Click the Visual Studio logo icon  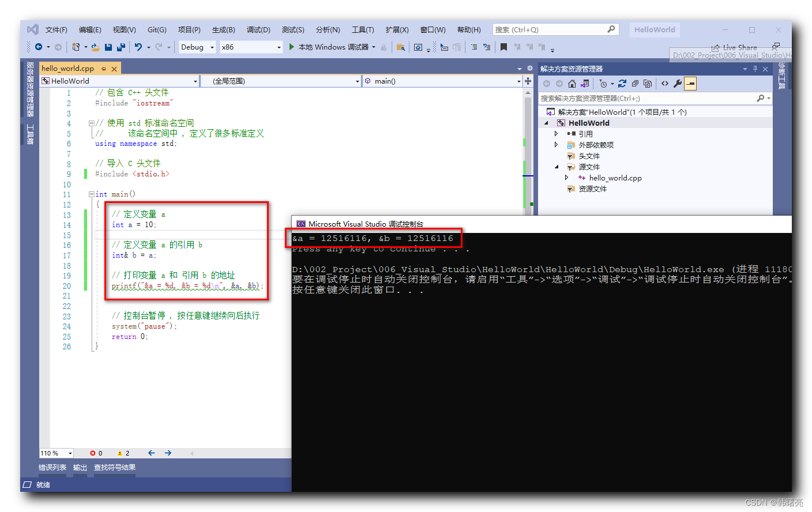(x=33, y=29)
